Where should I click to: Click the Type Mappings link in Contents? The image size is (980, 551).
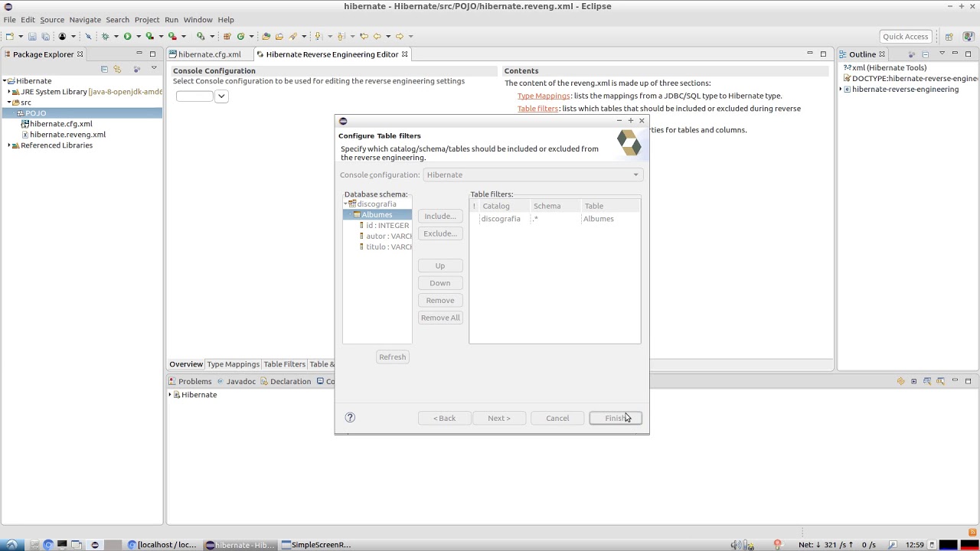click(544, 96)
